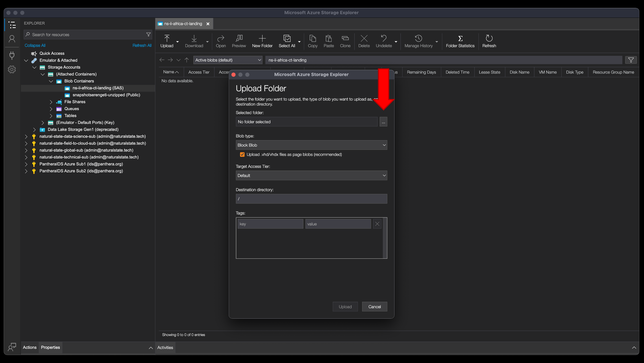Open the Activities tab
This screenshot has height=363, width=644.
[165, 348]
